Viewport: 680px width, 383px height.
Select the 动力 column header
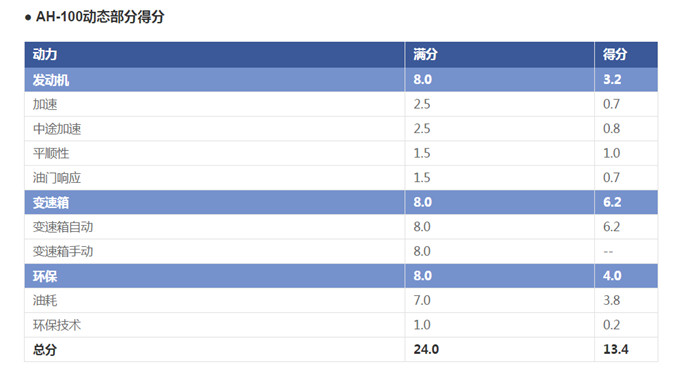click(45, 55)
